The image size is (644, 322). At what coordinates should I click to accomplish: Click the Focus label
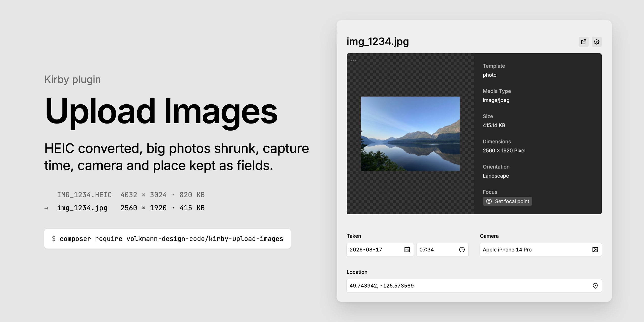click(x=490, y=192)
